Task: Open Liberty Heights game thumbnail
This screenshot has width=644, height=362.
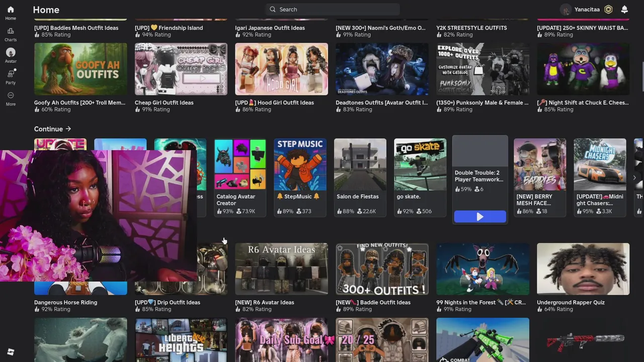Action: (181, 340)
